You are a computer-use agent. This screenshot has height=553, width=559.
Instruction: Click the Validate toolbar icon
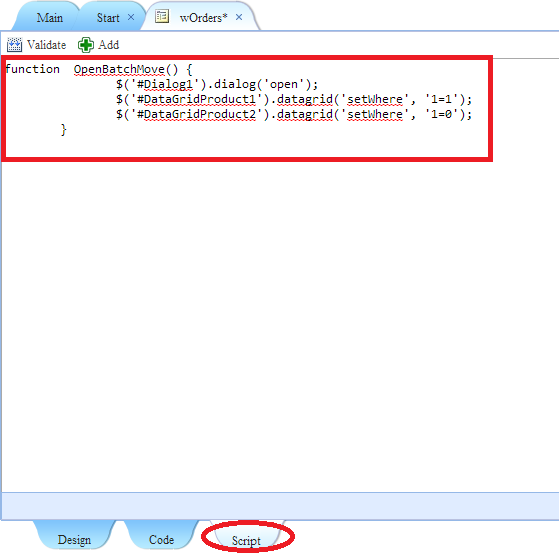(14, 45)
